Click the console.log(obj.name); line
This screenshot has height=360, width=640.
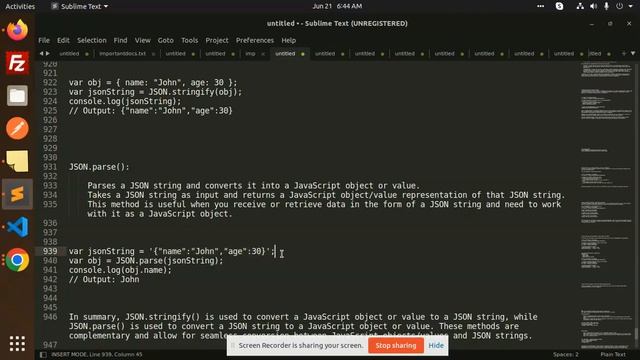120,270
